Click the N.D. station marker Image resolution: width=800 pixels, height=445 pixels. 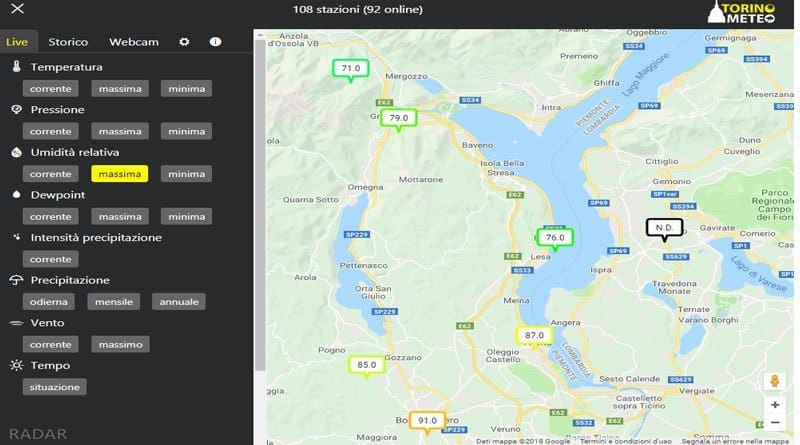pyautogui.click(x=664, y=230)
